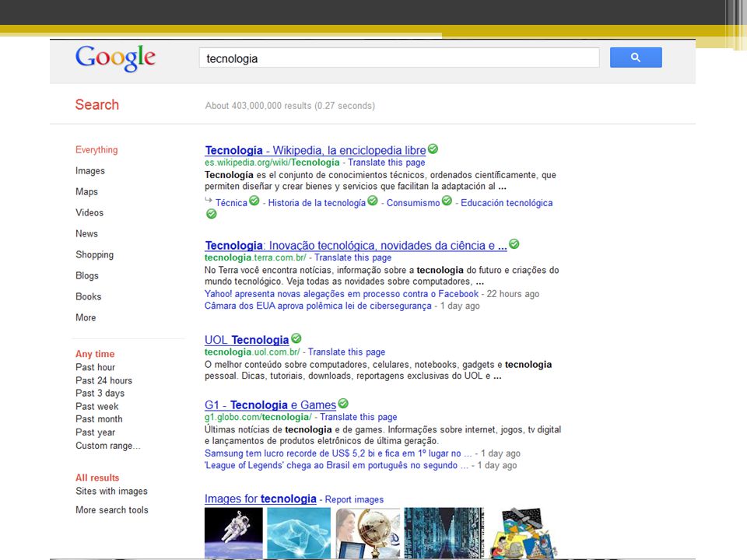Switch to News results

(86, 233)
